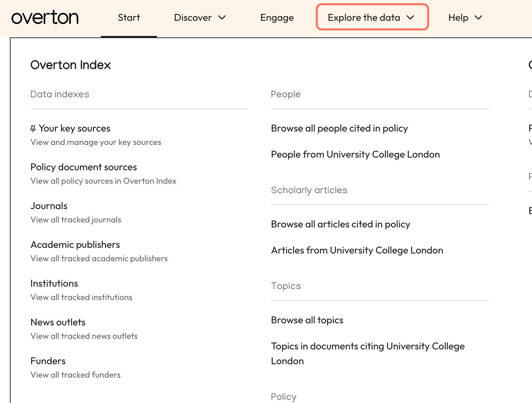Click 'View all tracked academic publishers' description
This screenshot has width=532, height=403.
99,258
